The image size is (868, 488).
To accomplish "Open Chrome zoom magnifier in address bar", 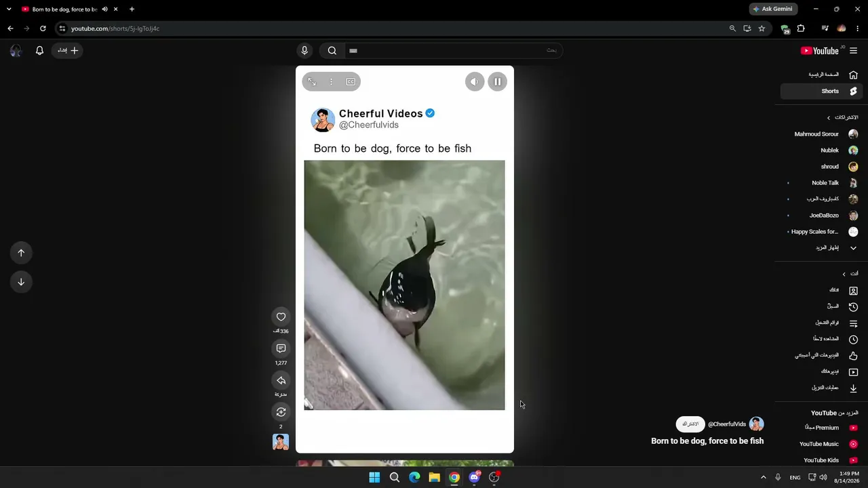I will (732, 28).
